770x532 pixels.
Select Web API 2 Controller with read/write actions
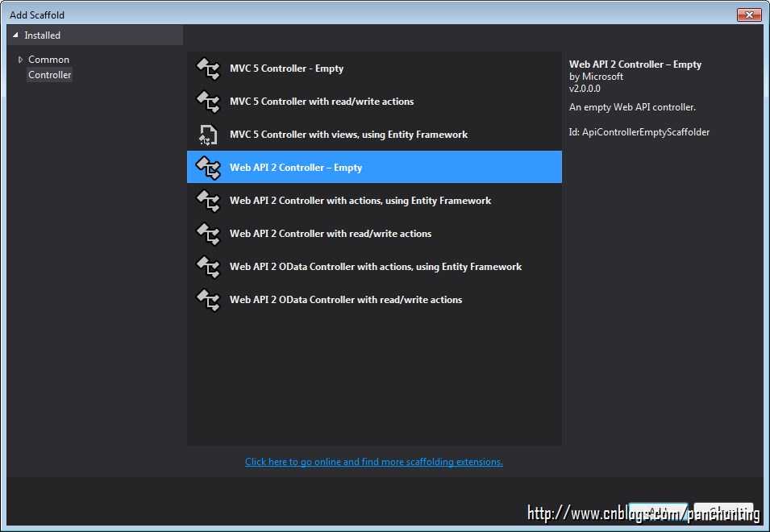[x=374, y=233]
